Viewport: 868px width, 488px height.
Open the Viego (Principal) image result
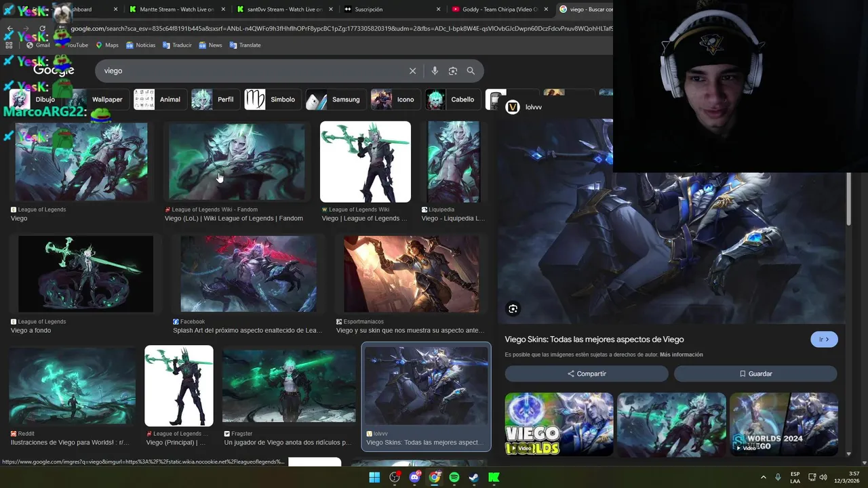[179, 386]
